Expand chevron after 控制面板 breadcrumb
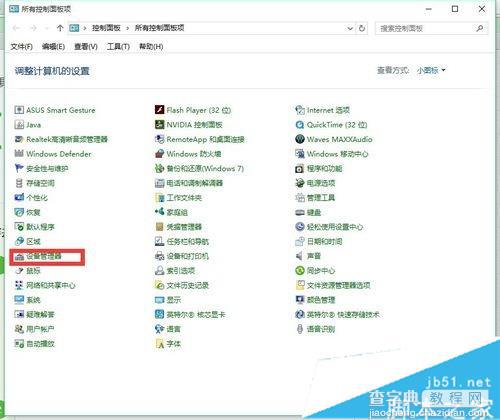 (x=127, y=28)
